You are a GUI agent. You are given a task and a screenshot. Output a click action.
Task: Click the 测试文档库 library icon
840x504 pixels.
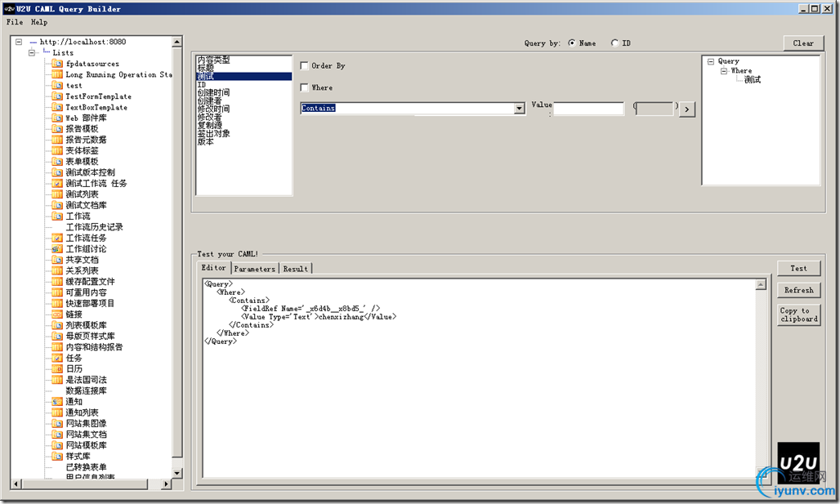click(x=57, y=205)
